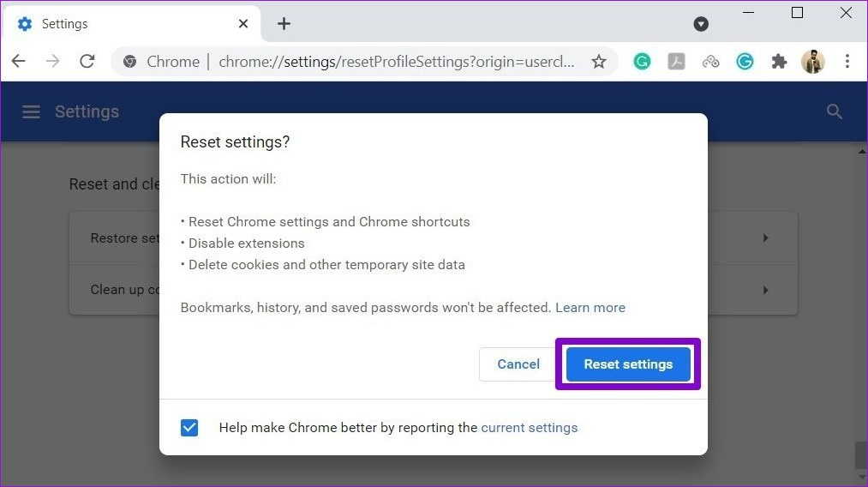Click the forward navigation arrow
This screenshot has height=487, width=868.
(x=52, y=61)
